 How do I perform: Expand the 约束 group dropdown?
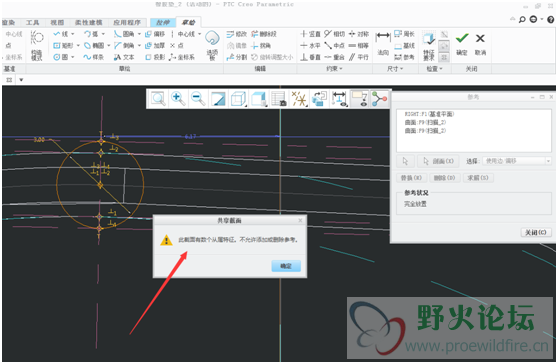[334, 69]
